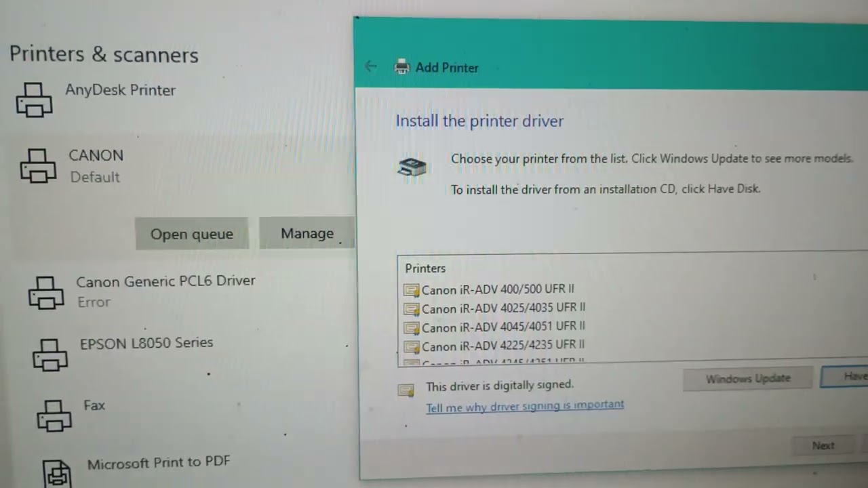Screen dimensions: 868x488
Task: Select the Fax entry
Action: pos(94,405)
